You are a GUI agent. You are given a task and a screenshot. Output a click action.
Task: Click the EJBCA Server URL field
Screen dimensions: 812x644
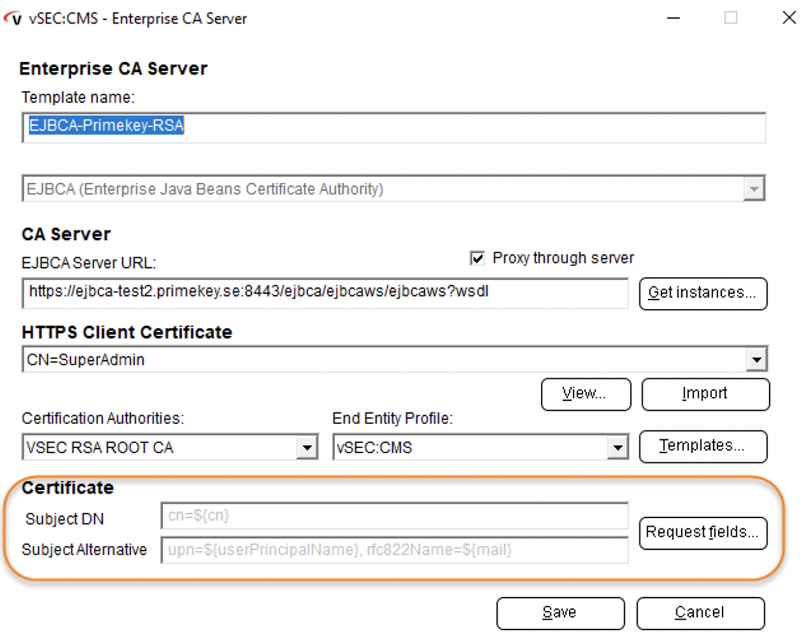point(324,293)
